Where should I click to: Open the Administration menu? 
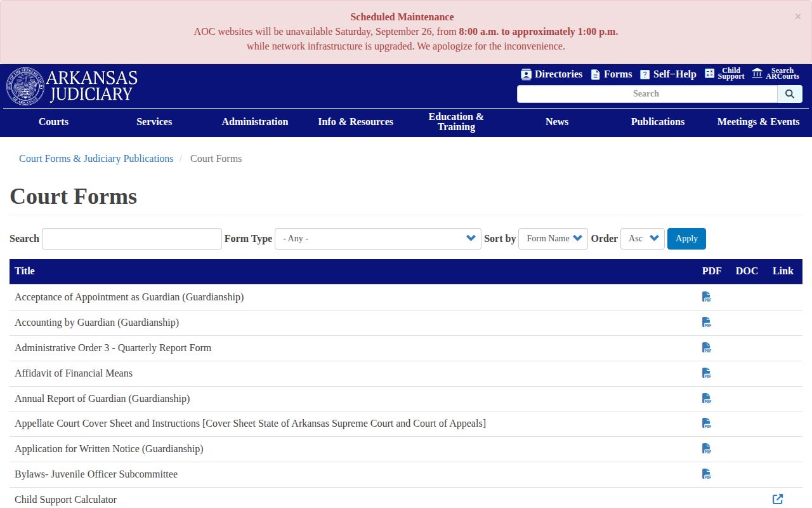pos(255,122)
